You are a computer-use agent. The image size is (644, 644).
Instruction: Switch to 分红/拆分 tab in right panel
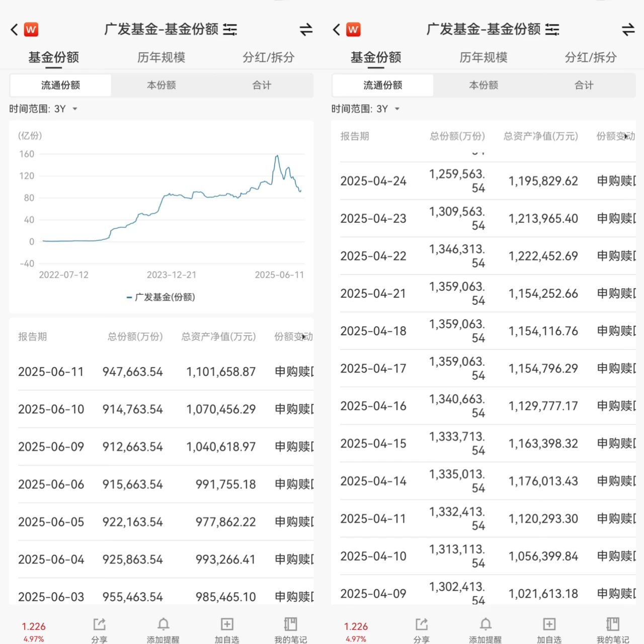(590, 57)
